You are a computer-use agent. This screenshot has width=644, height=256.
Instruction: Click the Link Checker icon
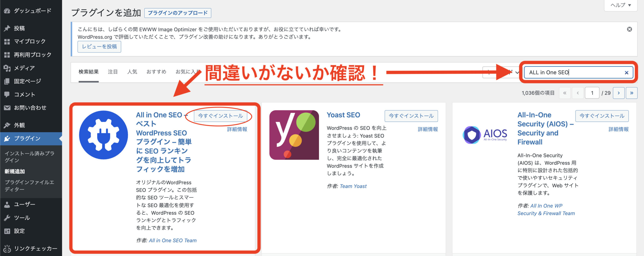7,248
